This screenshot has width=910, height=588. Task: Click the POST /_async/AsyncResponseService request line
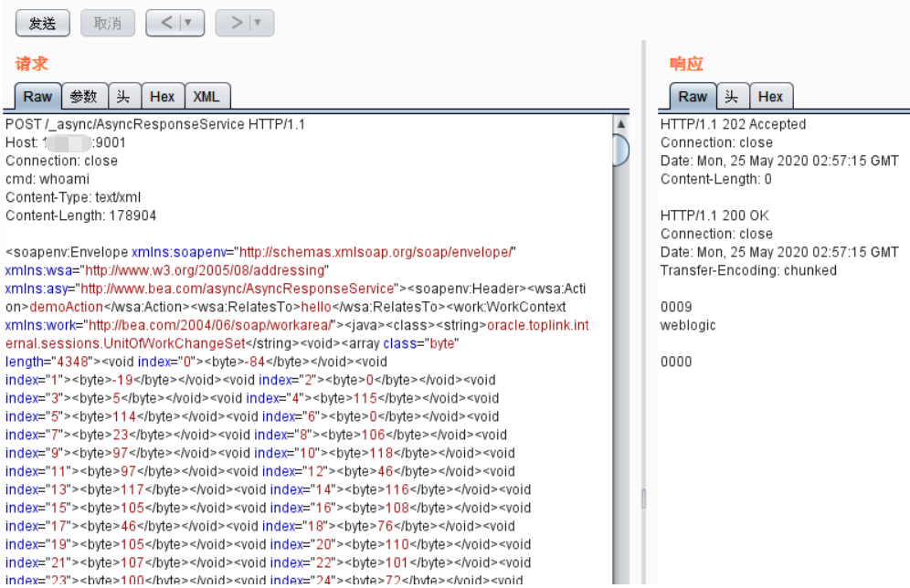click(x=155, y=125)
